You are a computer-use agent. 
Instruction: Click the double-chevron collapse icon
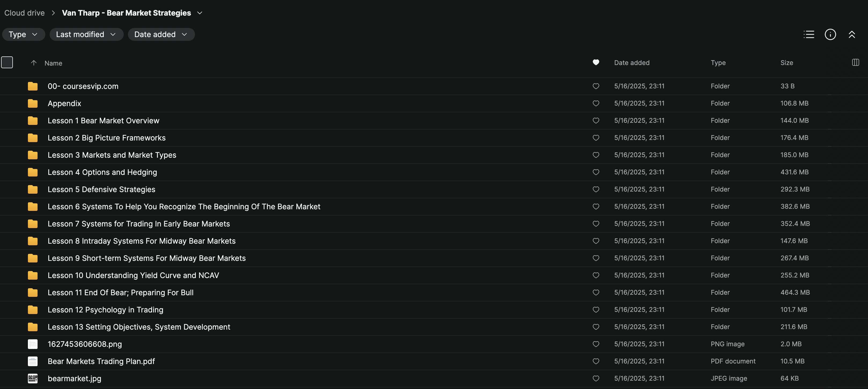coord(852,34)
